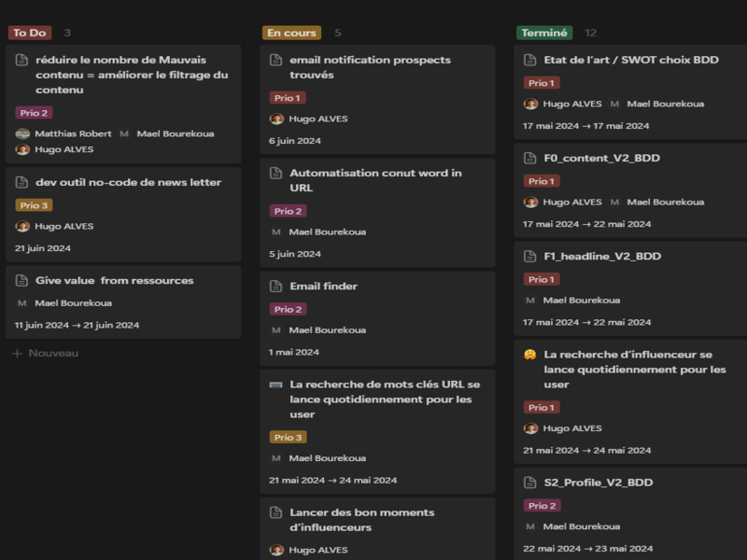Click the keyboard icon on the mots clés URL card
Screen dimensions: 747x560
click(x=275, y=385)
